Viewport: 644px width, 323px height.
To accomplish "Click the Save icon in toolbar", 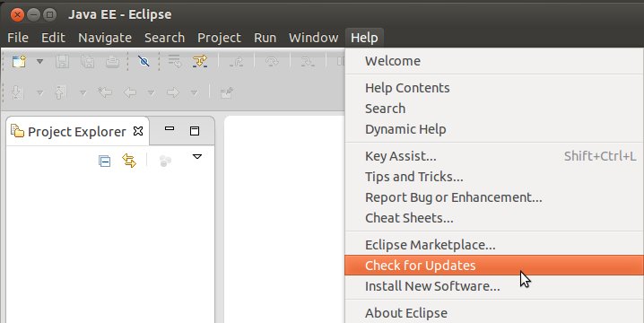I will coord(63,62).
